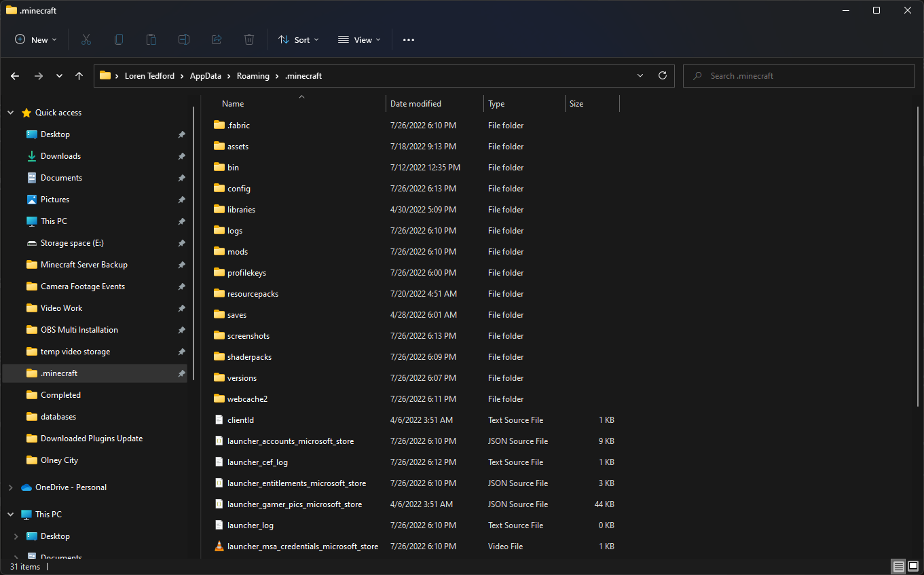
Task: Click the VLC icon of launcher_msa_credentials_microsoft_store
Action: point(219,546)
